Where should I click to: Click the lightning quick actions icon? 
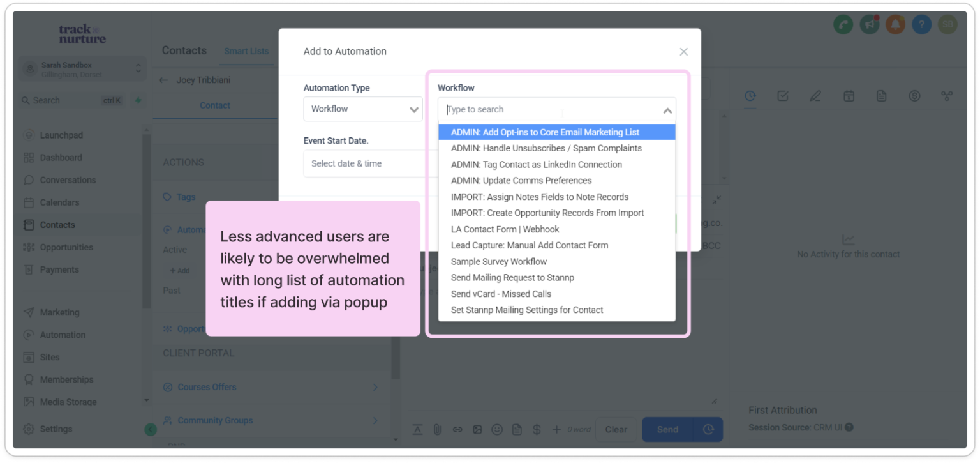point(138,100)
